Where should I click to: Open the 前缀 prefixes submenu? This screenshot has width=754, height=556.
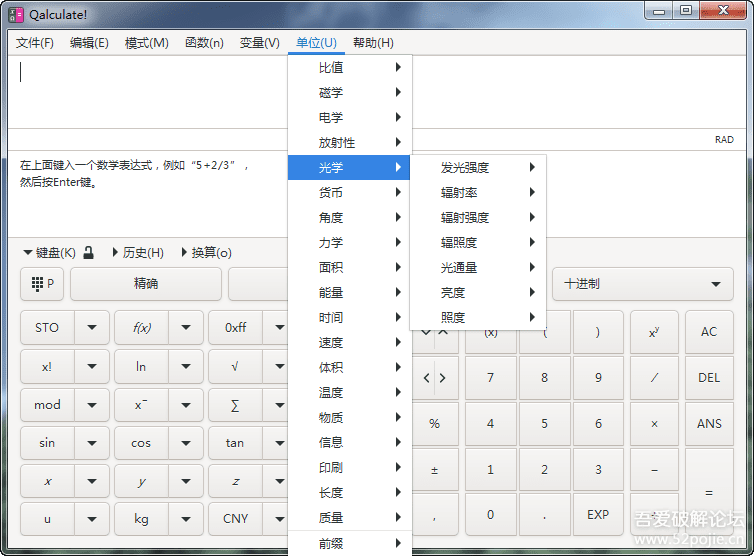coord(350,543)
